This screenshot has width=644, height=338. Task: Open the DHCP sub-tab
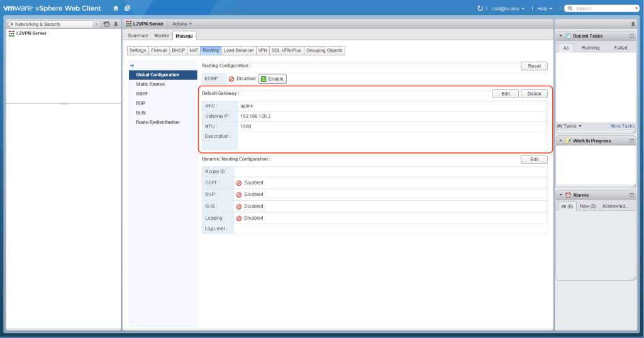pos(178,50)
